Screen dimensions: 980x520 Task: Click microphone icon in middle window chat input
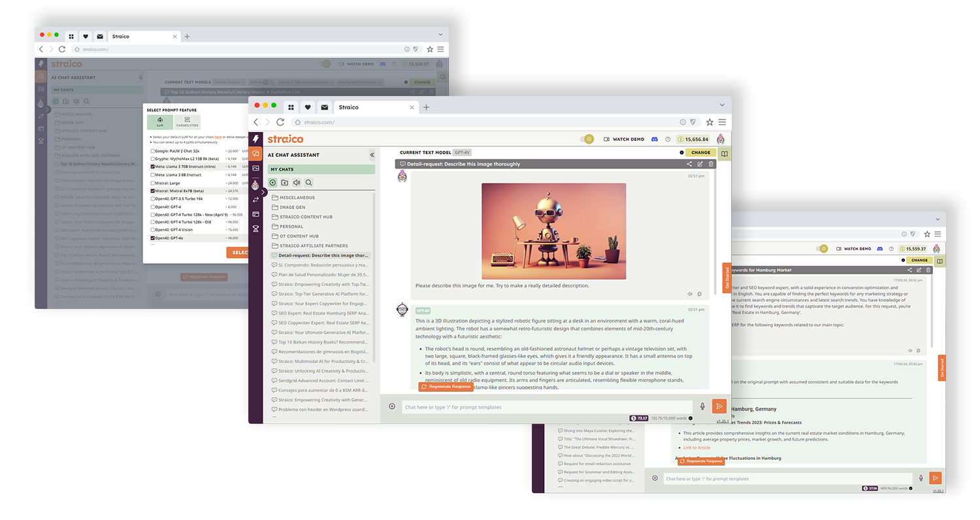(x=702, y=406)
